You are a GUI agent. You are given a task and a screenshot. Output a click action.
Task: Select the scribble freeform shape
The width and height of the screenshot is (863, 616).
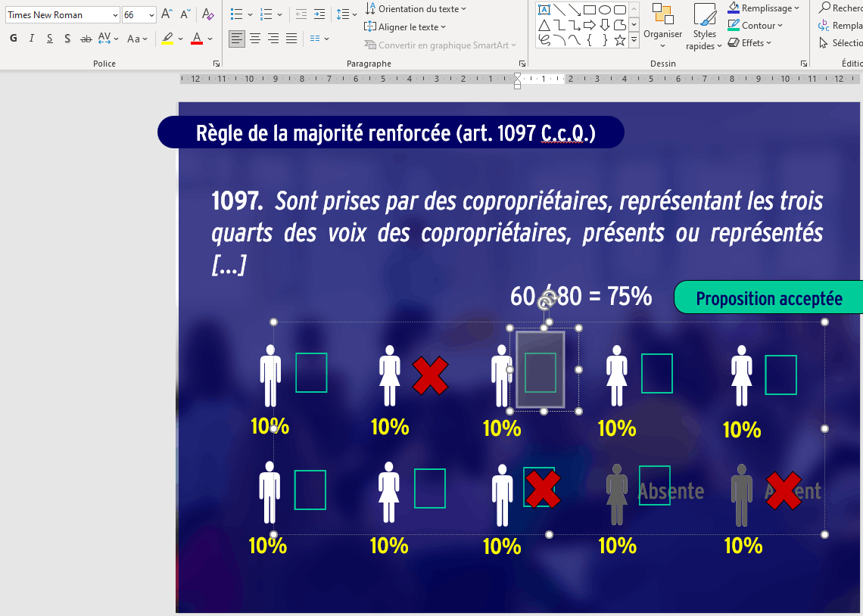(x=544, y=39)
